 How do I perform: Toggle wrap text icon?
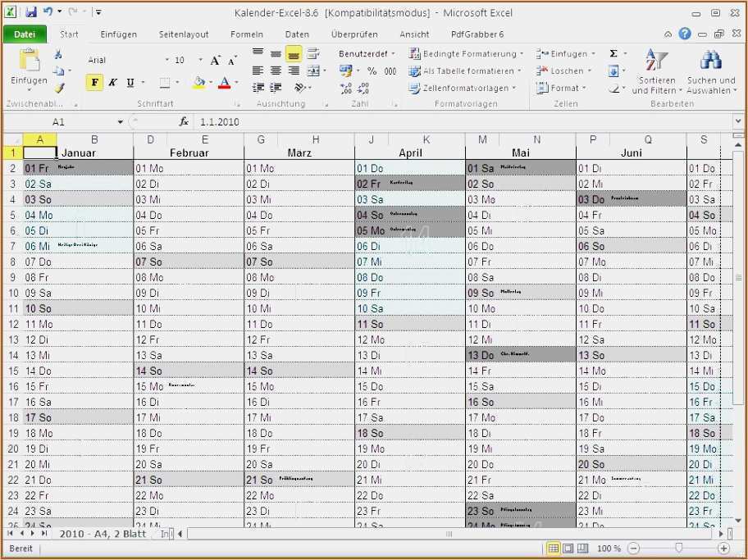coord(313,53)
